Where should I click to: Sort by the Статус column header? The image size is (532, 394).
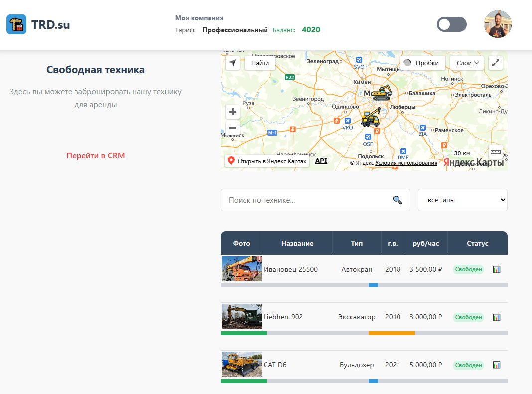coord(477,243)
